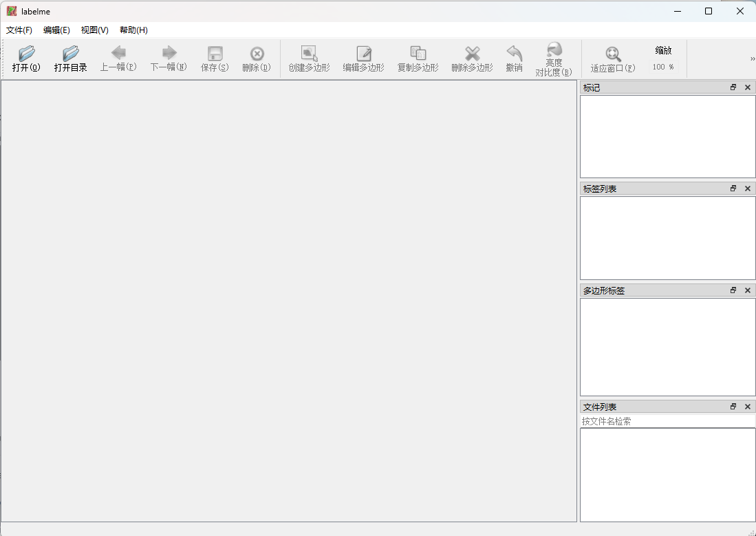Expand the toolbar overflow chevron

coord(752,58)
